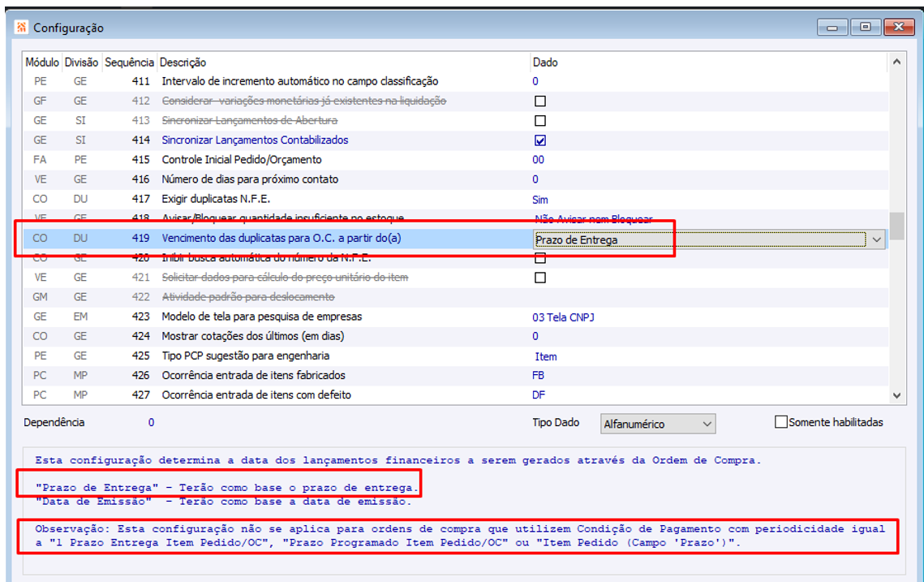The height and width of the screenshot is (582, 924).
Task: Click the DF value of row 427
Action: click(539, 395)
